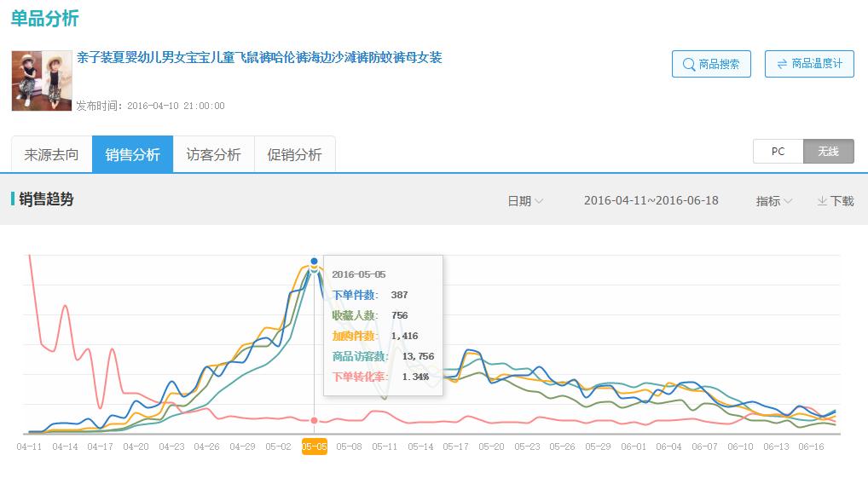
Task: Switch the view to PC
Action: [778, 152]
